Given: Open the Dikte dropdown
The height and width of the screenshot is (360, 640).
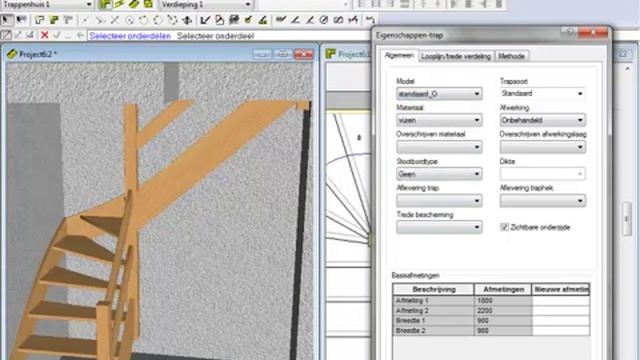Looking at the screenshot, I should pos(542,174).
